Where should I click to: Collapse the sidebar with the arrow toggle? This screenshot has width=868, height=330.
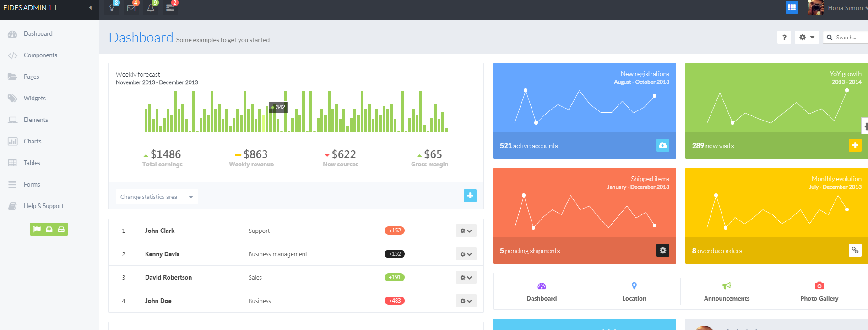[x=90, y=8]
